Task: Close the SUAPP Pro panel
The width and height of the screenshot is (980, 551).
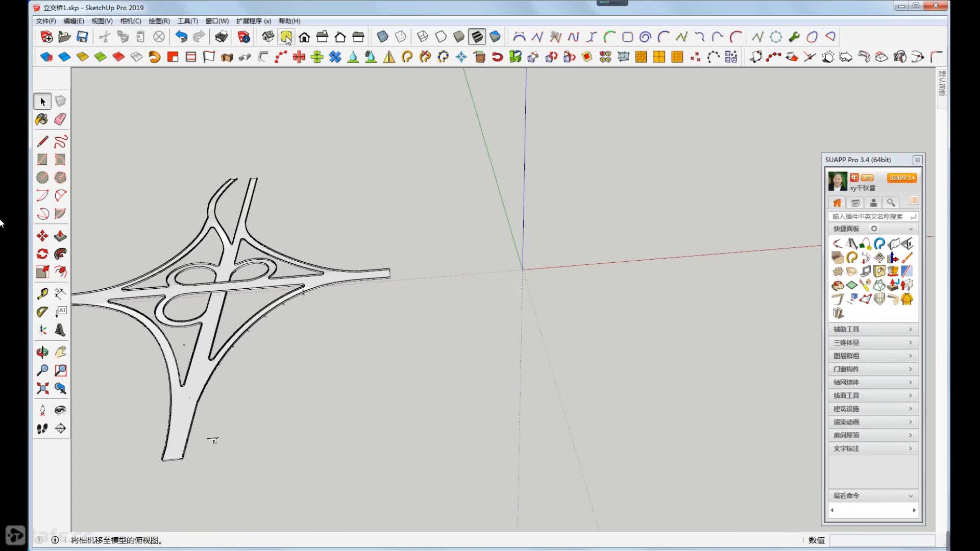Action: tap(917, 160)
